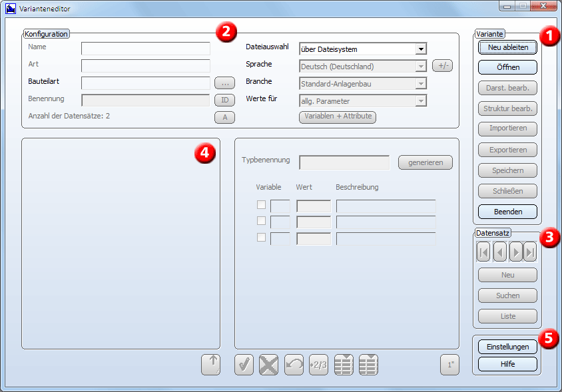562x392 pixels.
Task: Click the undo arrow icon
Action: [x=294, y=365]
